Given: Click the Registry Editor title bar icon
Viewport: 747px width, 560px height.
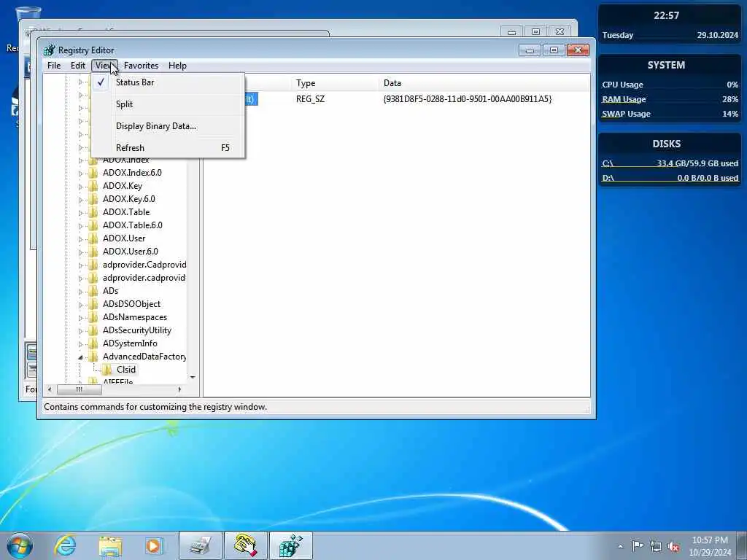Looking at the screenshot, I should click(49, 50).
